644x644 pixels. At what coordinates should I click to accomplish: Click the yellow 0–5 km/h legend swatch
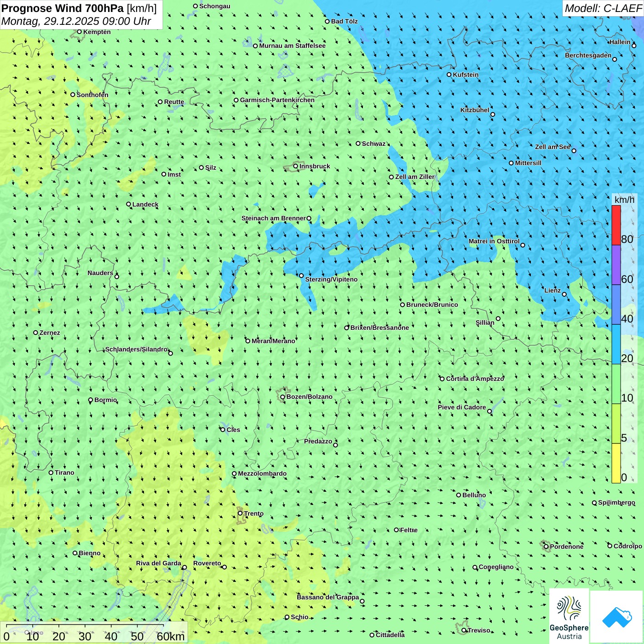click(616, 463)
